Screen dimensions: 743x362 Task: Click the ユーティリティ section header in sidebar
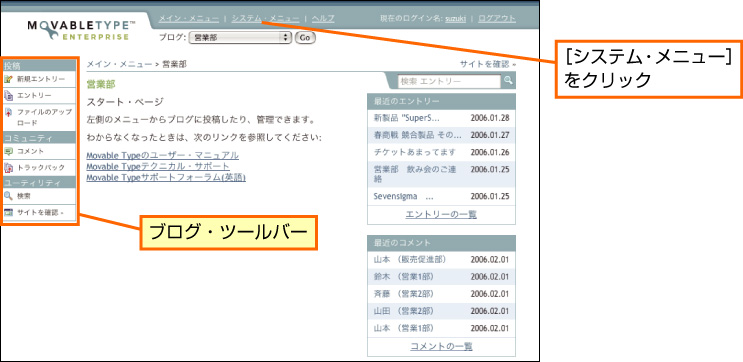(x=39, y=182)
